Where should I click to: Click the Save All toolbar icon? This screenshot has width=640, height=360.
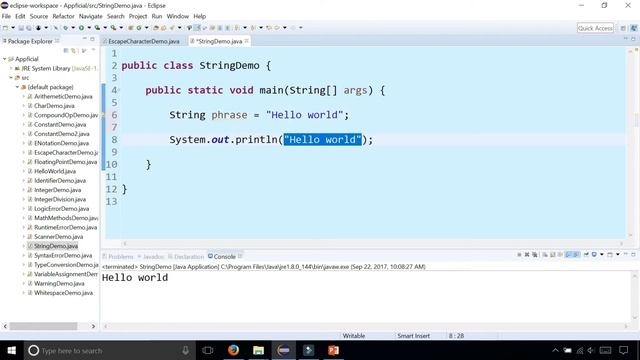[x=29, y=28]
